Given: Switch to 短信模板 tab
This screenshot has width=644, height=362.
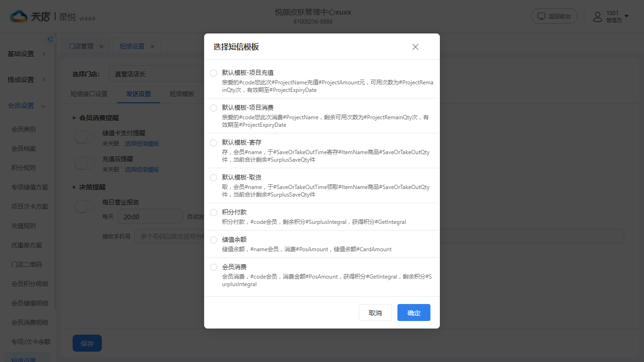Looking at the screenshot, I should [x=182, y=94].
